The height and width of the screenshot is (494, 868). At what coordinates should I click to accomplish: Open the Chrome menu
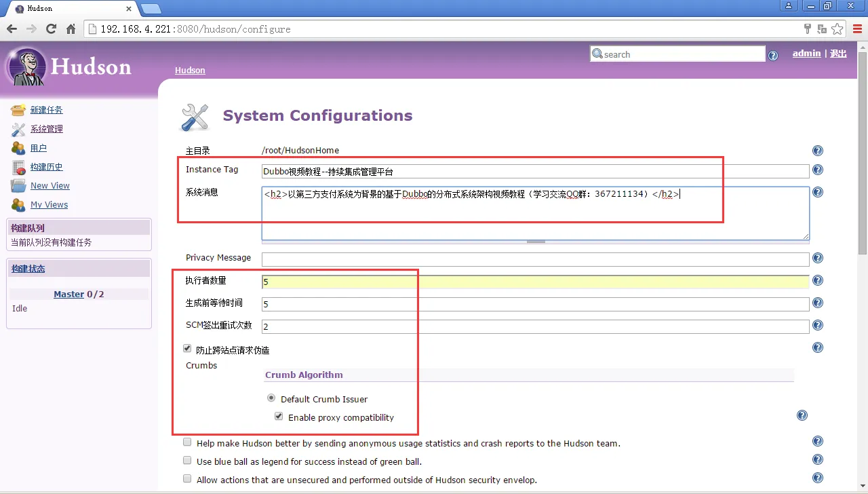[x=857, y=29]
